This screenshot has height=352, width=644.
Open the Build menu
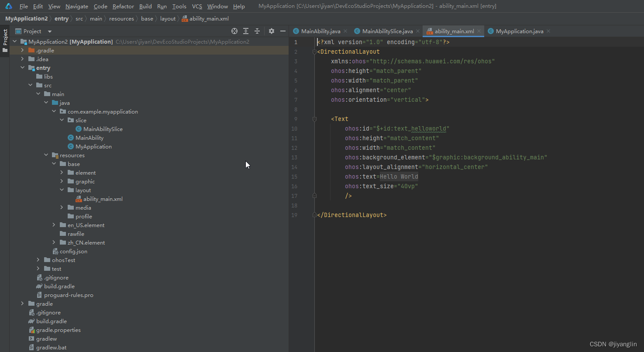click(x=145, y=6)
